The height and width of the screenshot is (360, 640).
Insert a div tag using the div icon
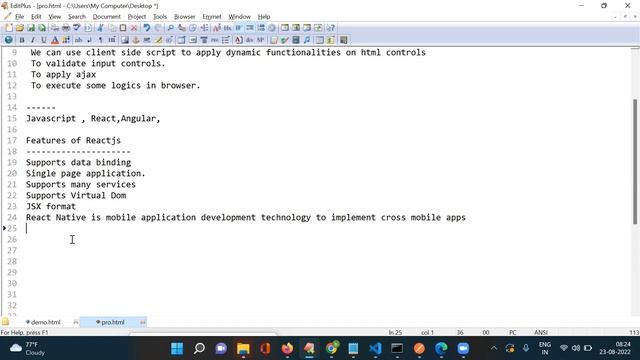pos(249,40)
